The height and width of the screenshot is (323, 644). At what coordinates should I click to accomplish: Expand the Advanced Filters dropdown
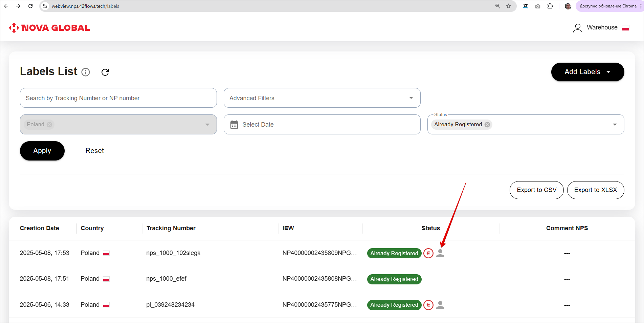click(x=322, y=98)
